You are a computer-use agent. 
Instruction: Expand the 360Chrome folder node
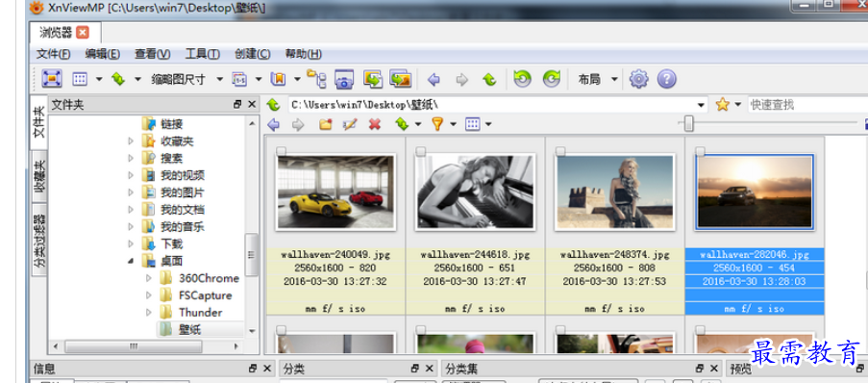click(x=148, y=278)
